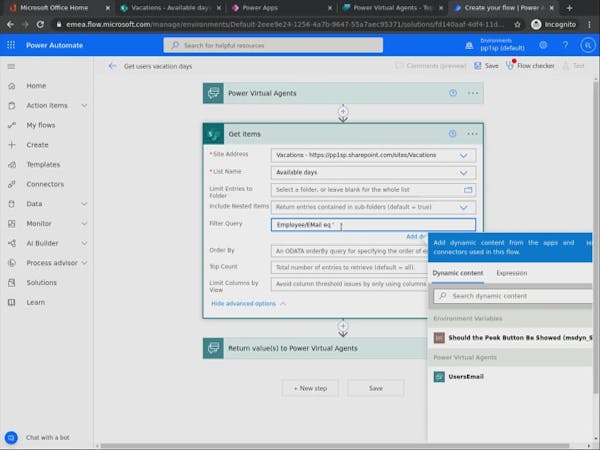This screenshot has width=600, height=450.
Task: Switch to Power Virtual Agents browser tab
Action: point(393,8)
